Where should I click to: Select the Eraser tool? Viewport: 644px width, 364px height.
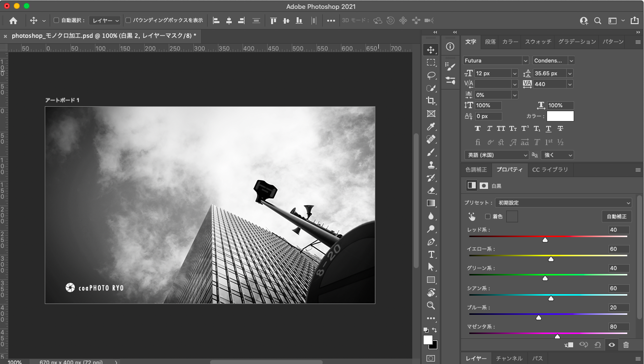[x=431, y=190]
